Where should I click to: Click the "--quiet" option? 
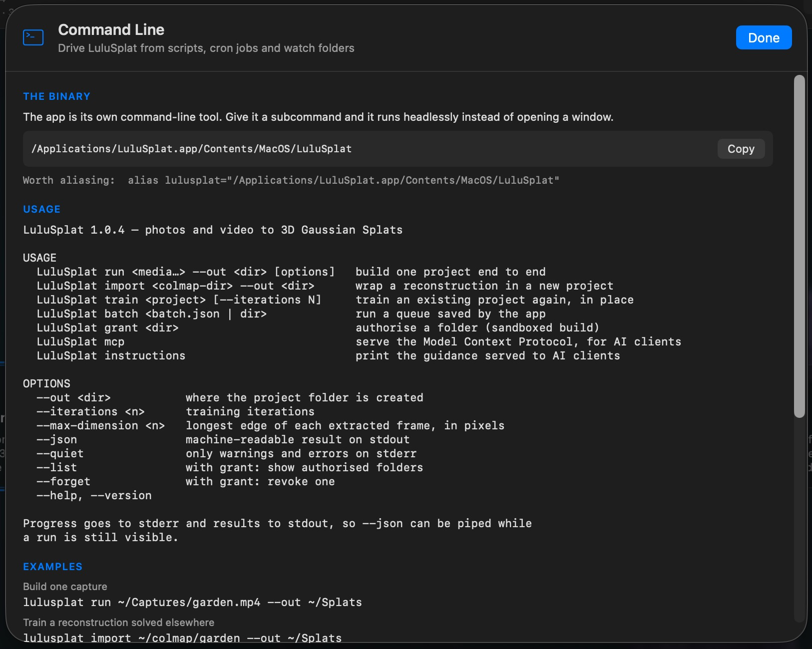tap(60, 453)
